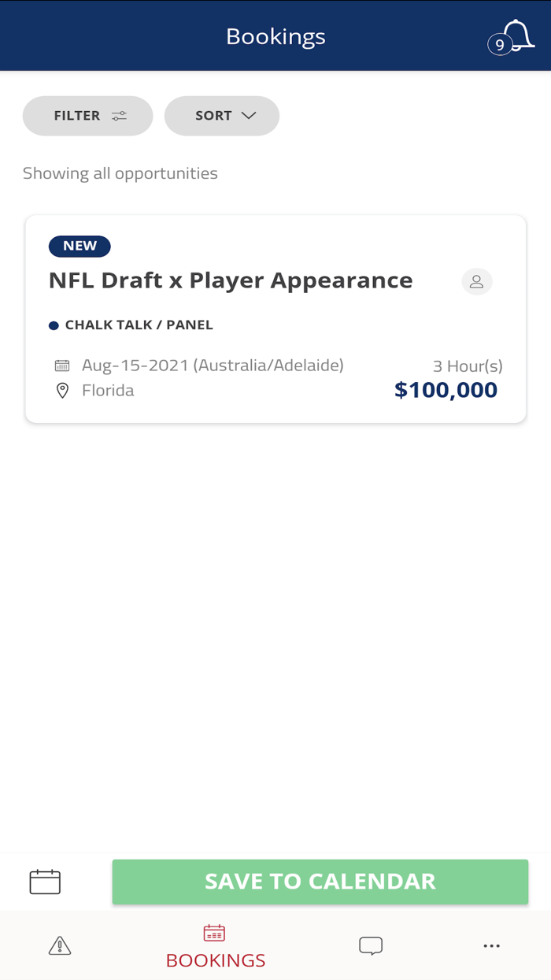Open the chat messages icon
The height and width of the screenshot is (980, 551).
(370, 945)
